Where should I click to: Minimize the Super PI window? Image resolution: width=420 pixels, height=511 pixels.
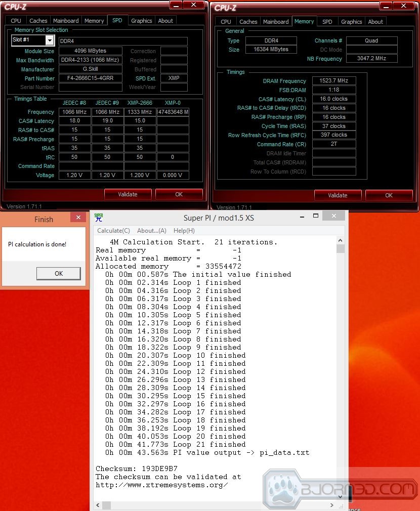302,216
